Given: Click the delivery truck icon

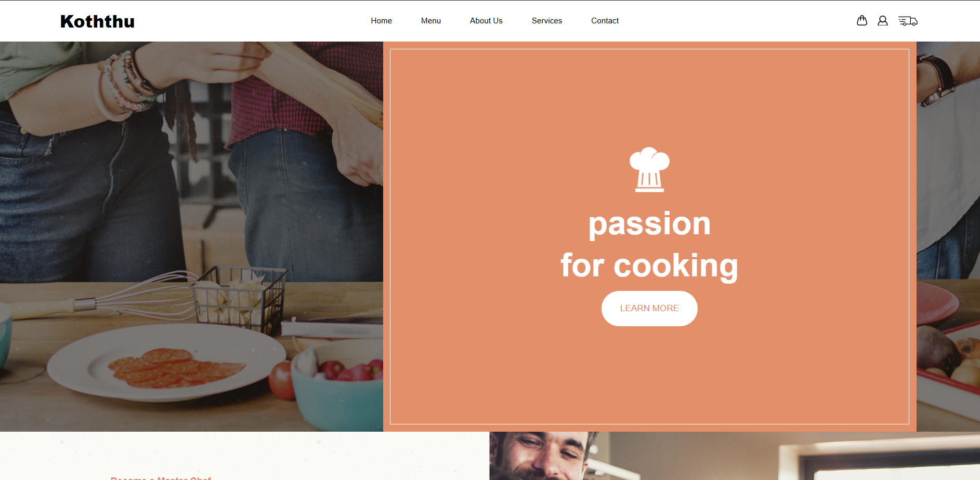Looking at the screenshot, I should 908,21.
